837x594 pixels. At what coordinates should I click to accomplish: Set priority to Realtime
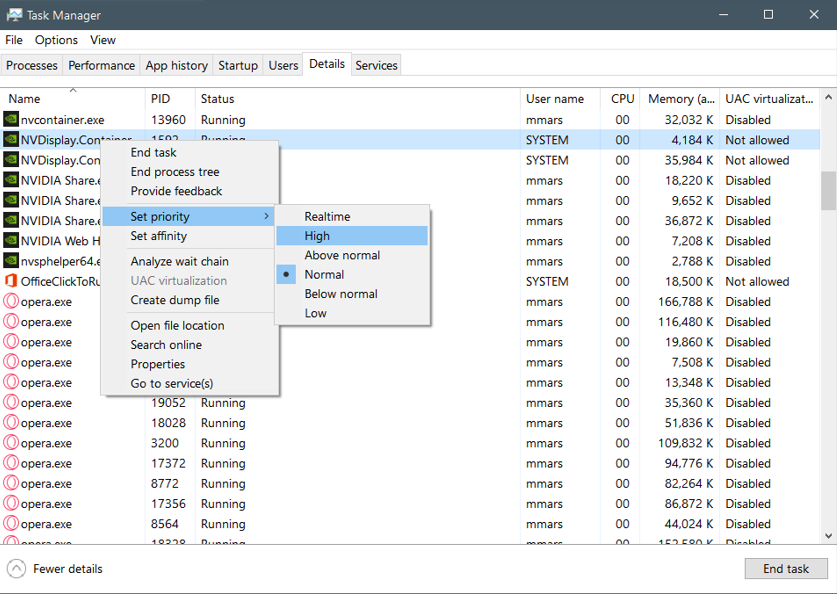point(352,217)
